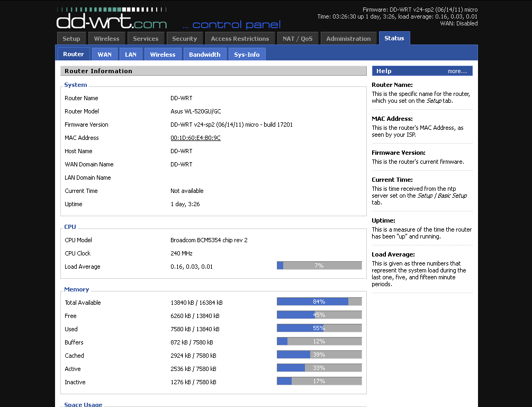Go to the Services tab
This screenshot has width=532, height=407.
tap(146, 38)
